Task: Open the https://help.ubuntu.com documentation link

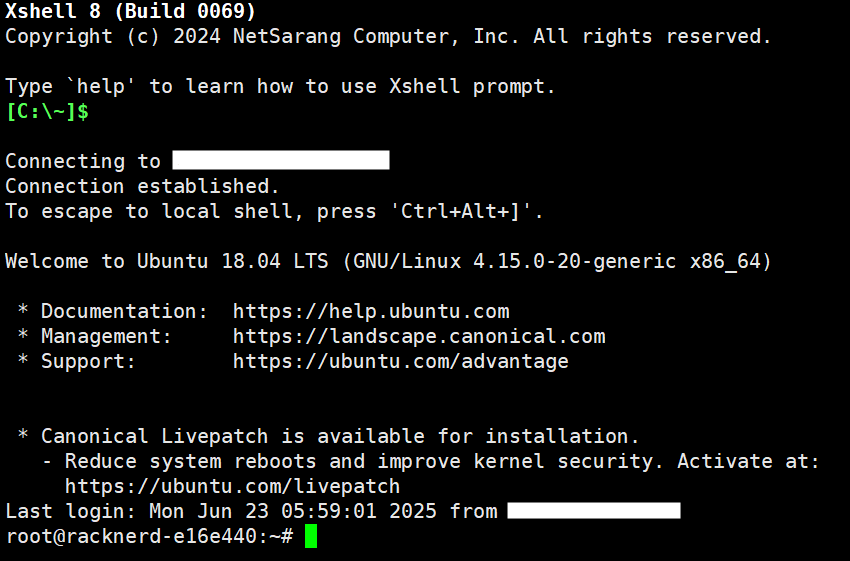Action: click(x=371, y=312)
